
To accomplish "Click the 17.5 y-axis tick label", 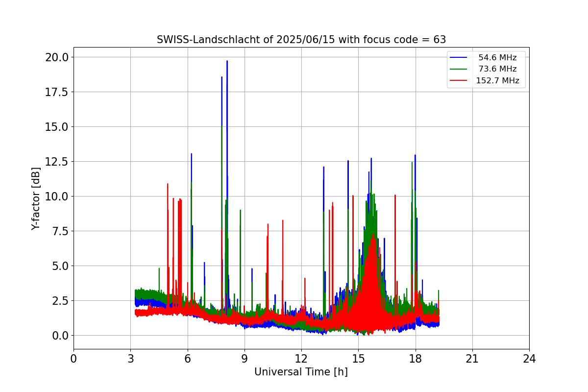I will pyautogui.click(x=56, y=92).
